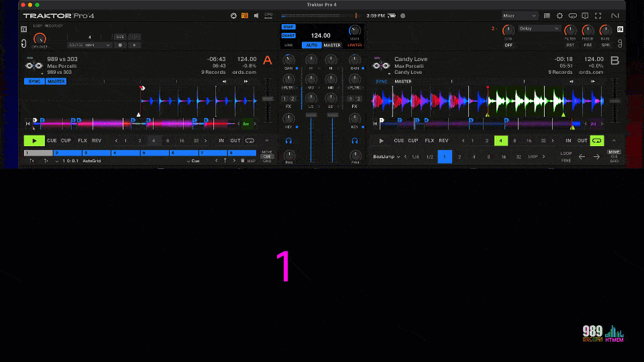This screenshot has height=362, width=644.
Task: Open Preferences with the gear icon
Action: pos(559,15)
